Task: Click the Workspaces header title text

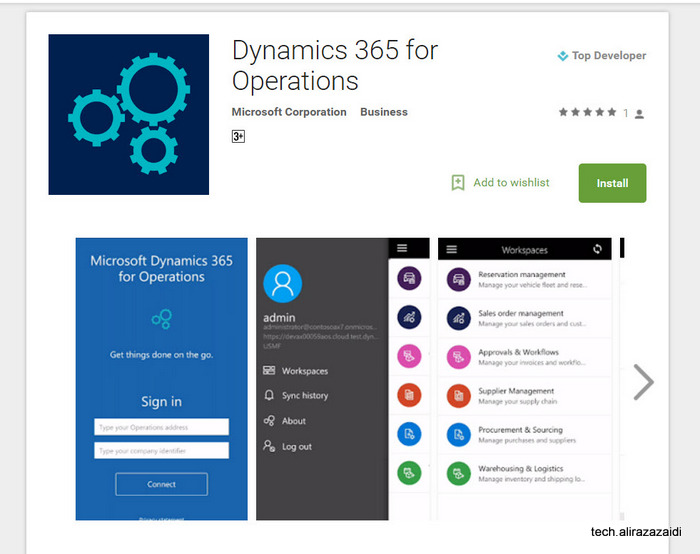Action: (525, 250)
